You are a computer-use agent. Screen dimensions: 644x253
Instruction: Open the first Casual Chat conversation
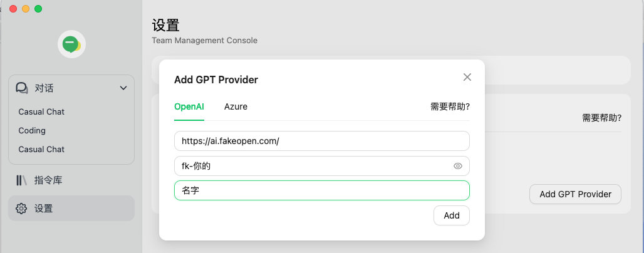click(x=41, y=111)
